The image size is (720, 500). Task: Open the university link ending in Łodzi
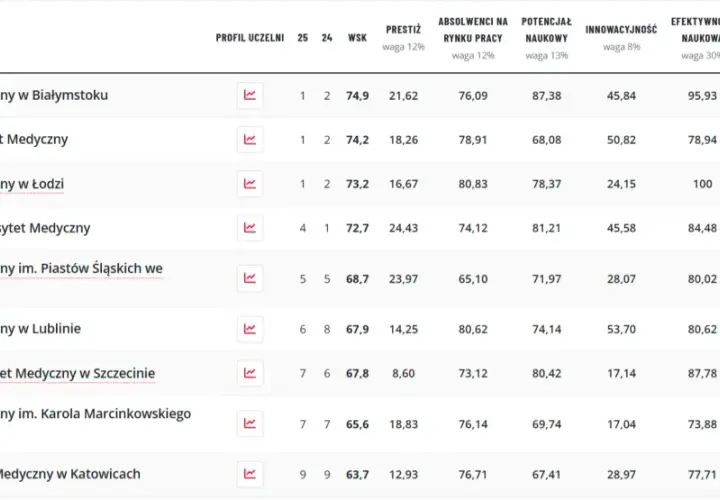tap(32, 184)
